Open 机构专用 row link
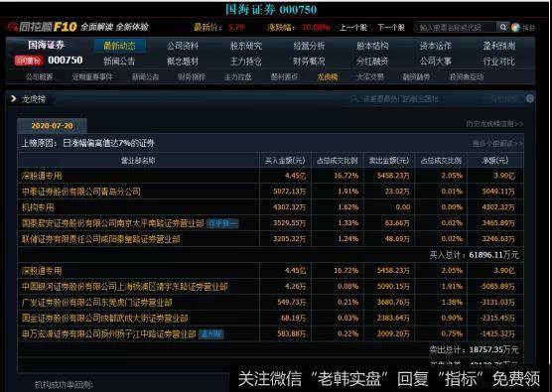This screenshot has width=552, height=392. 38,207
